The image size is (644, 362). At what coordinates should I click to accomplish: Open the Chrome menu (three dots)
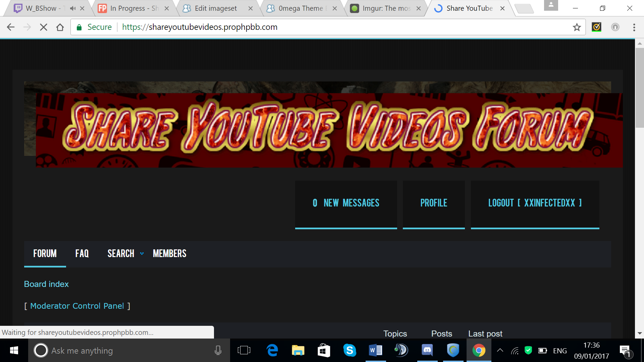pyautogui.click(x=634, y=27)
